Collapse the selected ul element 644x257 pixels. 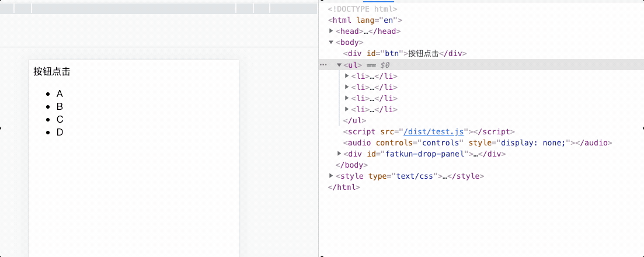point(339,65)
